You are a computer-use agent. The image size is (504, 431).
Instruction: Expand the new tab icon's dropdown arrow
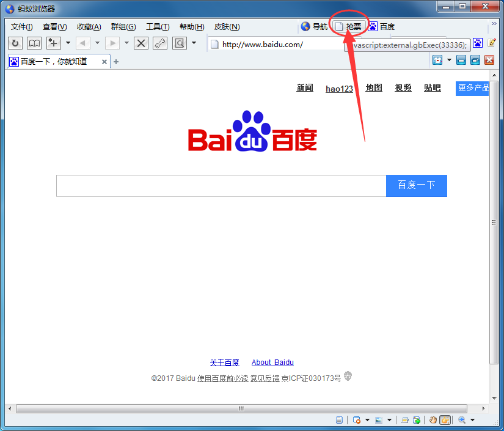tap(68, 43)
